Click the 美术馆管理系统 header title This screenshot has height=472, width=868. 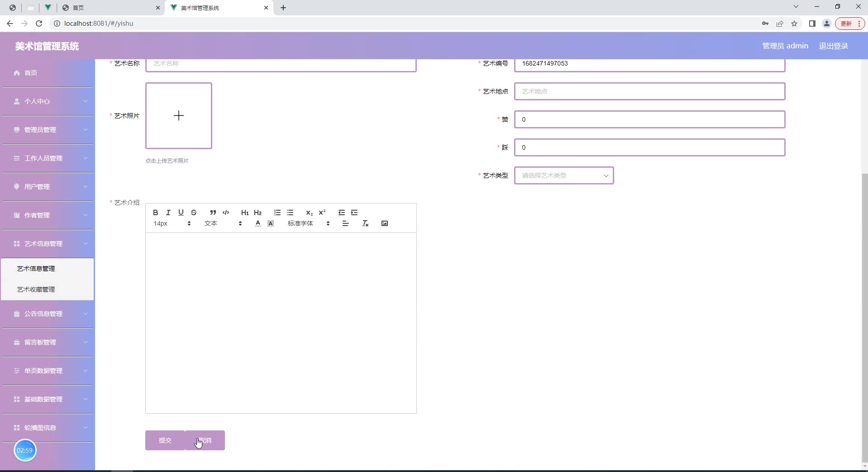(x=47, y=46)
